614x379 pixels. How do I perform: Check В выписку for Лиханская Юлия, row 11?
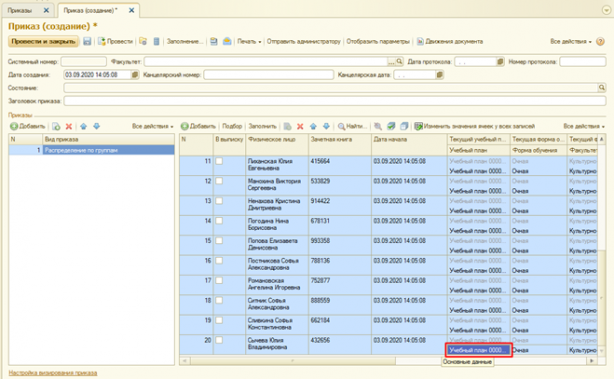click(x=219, y=161)
